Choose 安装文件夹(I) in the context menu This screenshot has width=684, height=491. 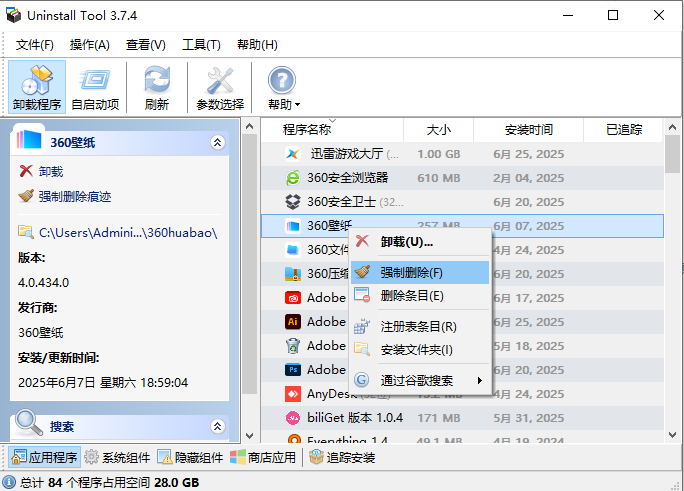click(420, 350)
